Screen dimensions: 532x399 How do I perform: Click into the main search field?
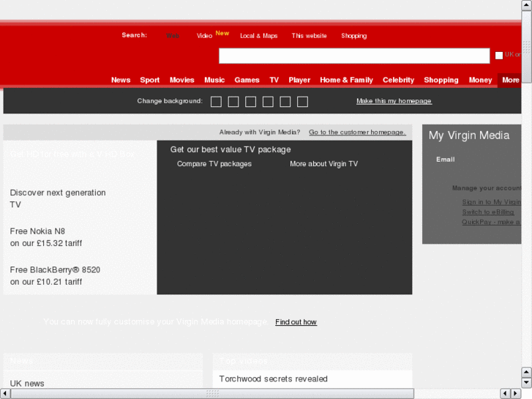pyautogui.click(x=354, y=56)
